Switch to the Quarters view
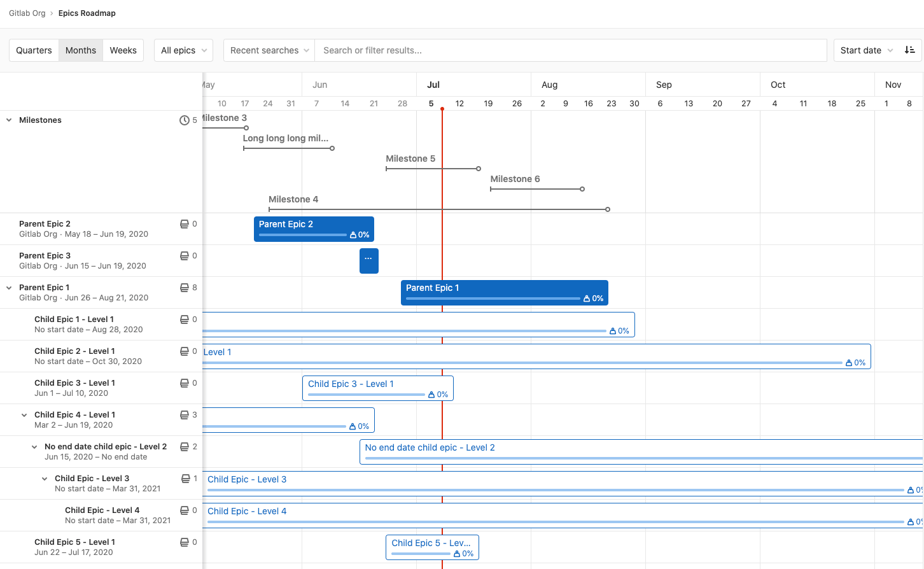The image size is (924, 569). click(33, 50)
